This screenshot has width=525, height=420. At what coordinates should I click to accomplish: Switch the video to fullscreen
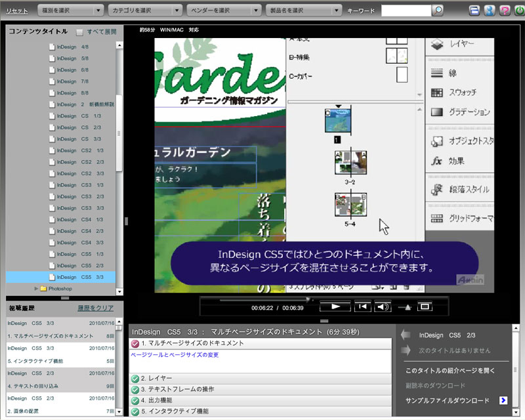[425, 306]
